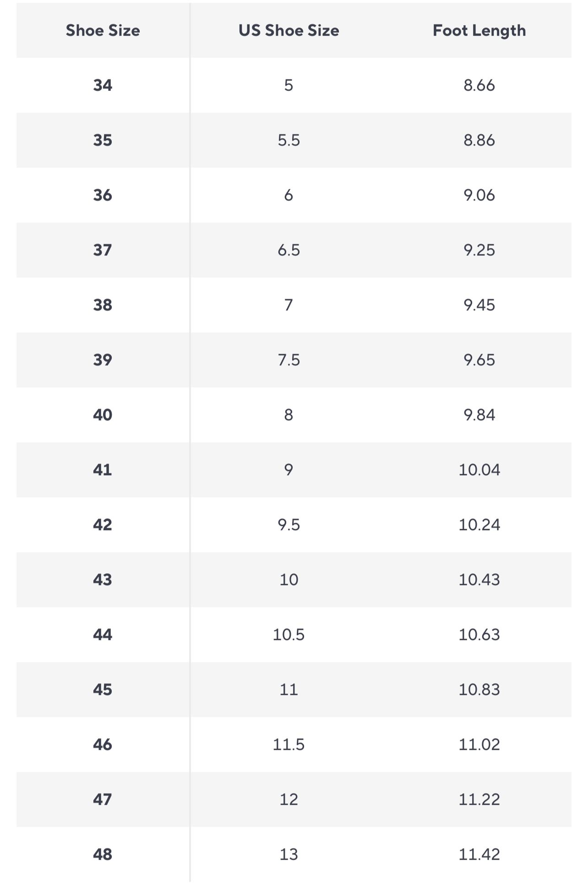Screen dimensions: 588x885
Task: Click foot length 9.84 value
Action: coord(479,415)
